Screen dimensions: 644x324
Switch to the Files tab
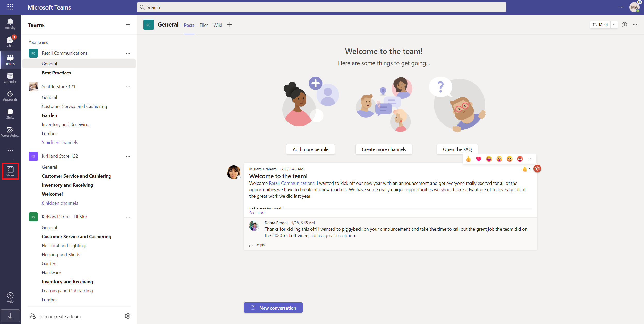204,25
